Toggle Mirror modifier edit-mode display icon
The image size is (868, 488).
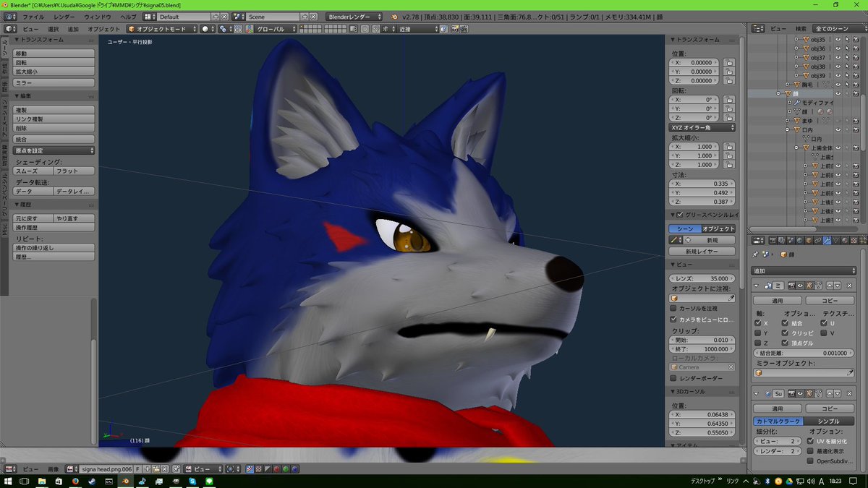click(810, 286)
